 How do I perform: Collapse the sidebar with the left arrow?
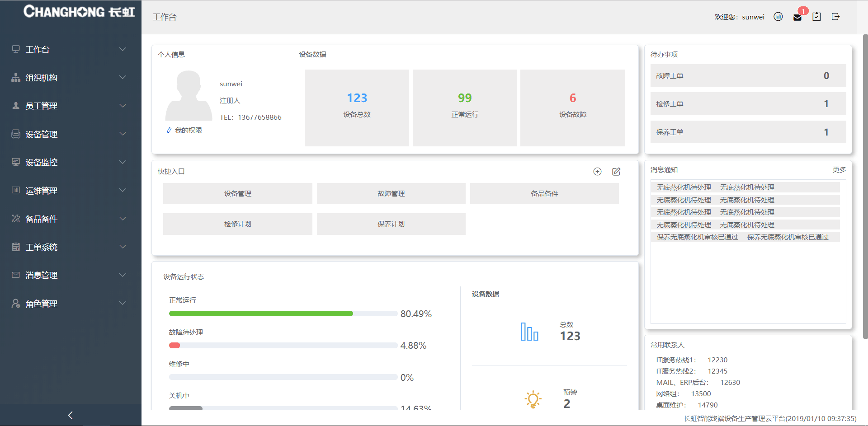click(x=71, y=415)
